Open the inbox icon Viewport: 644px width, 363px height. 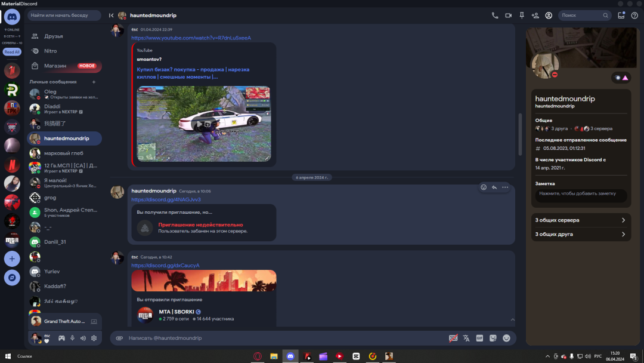pos(621,16)
